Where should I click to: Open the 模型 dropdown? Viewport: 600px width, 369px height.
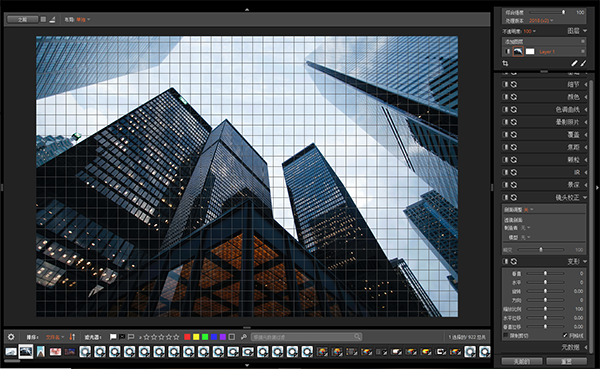[526, 237]
